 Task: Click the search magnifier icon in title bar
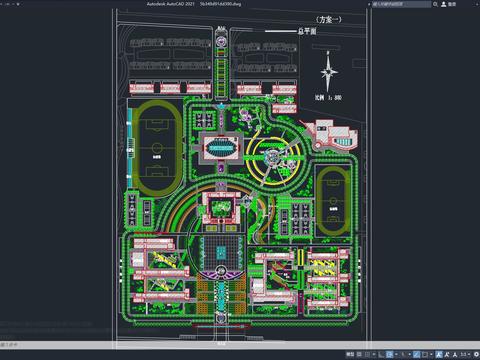click(435, 4)
